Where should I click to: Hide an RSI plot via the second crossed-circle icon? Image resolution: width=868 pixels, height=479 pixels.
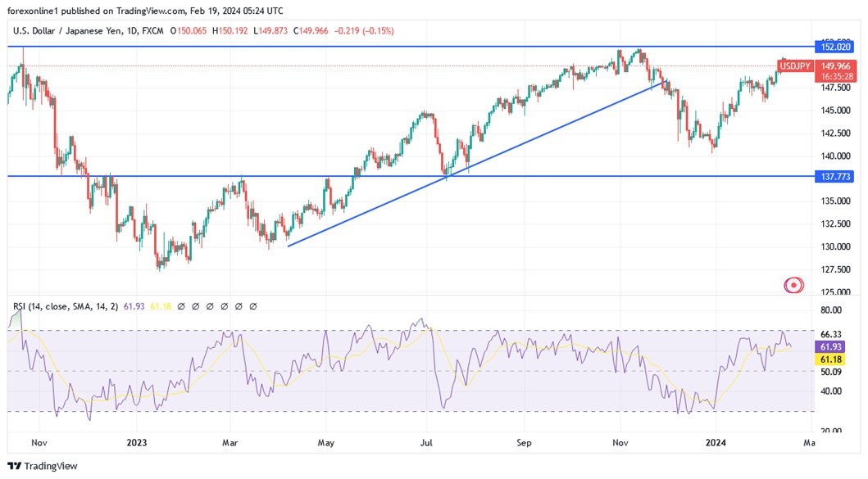click(x=195, y=305)
